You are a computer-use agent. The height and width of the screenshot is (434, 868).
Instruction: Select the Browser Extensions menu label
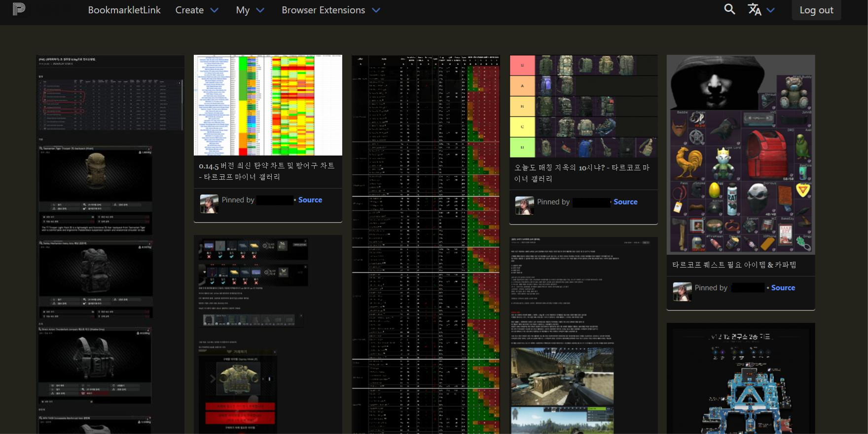coord(323,10)
